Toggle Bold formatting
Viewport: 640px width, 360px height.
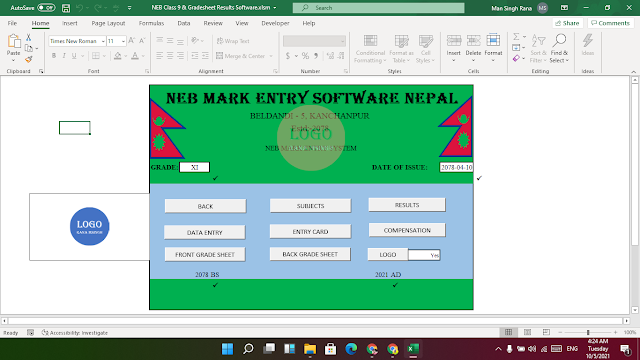(x=54, y=56)
